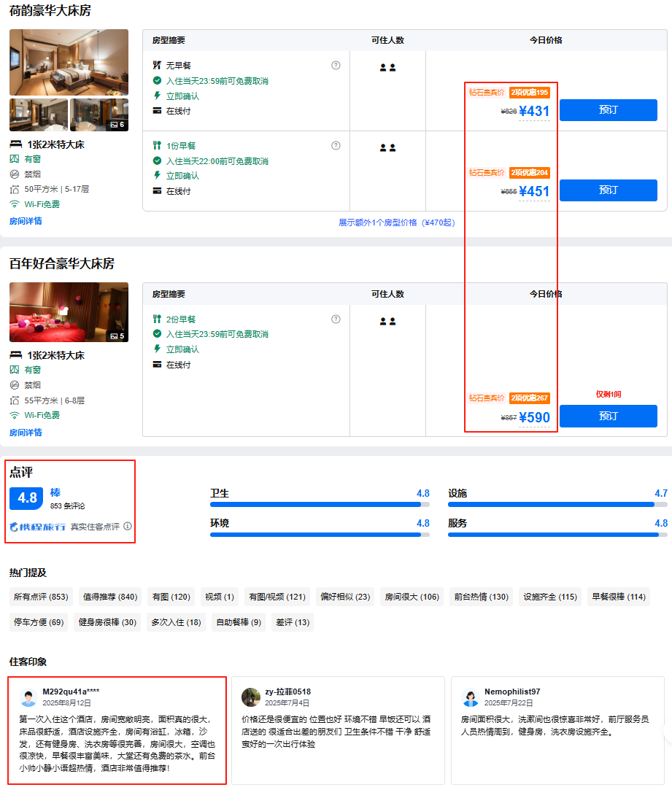Expand 房间详情 for 荷韵豪华大床房
This screenshot has height=790, width=672.
point(26,221)
